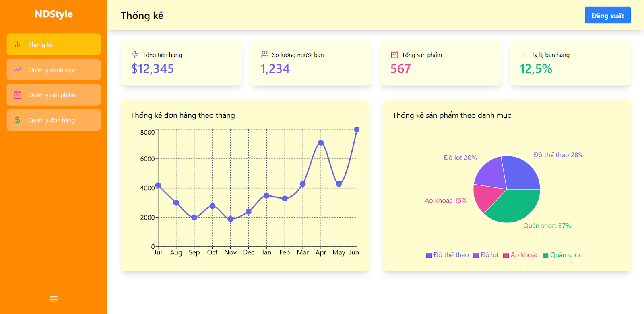Click the shopping bag icon for Quản lý sản phẩm
The image size is (644, 314).
click(18, 95)
